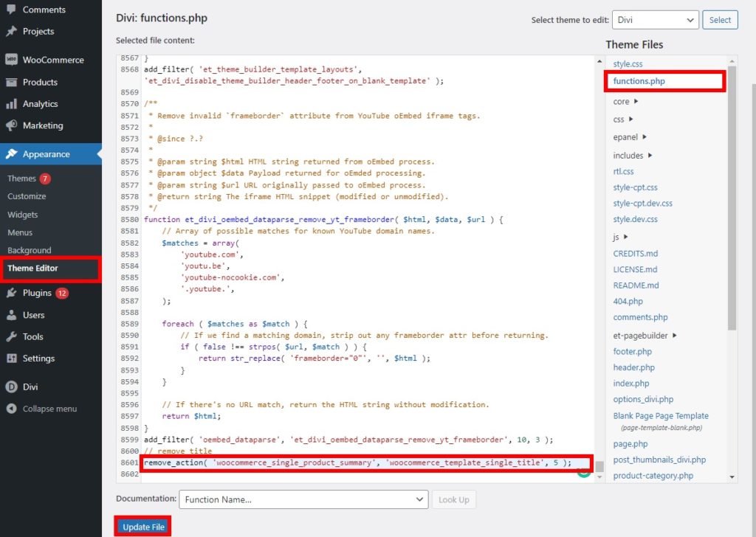Click the Theme Files scroll down arrow
The image size is (756, 537).
coord(732,477)
